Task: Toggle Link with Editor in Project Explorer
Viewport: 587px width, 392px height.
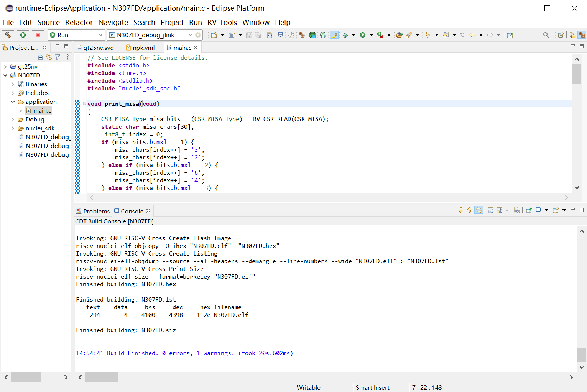Action: point(49,57)
